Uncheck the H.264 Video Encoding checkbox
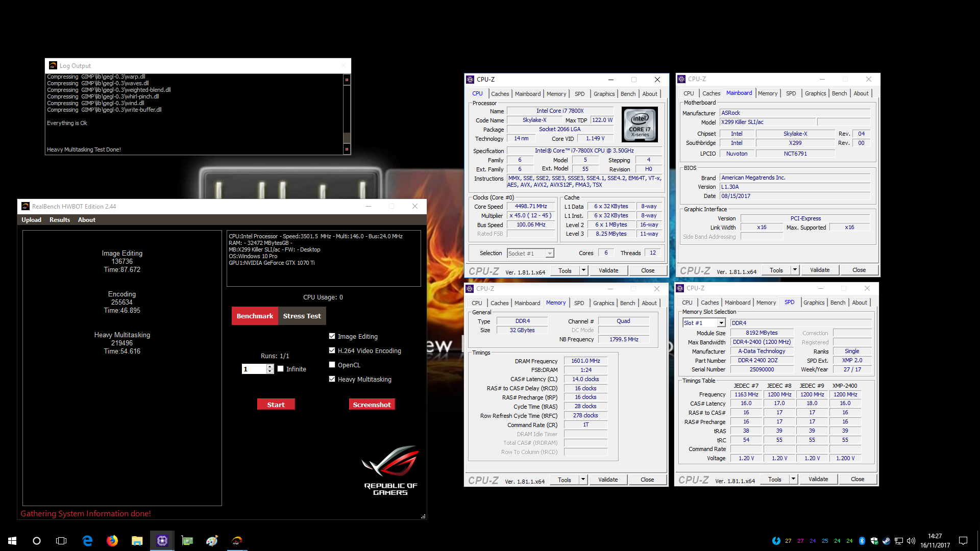The height and width of the screenshot is (551, 980). [x=332, y=350]
